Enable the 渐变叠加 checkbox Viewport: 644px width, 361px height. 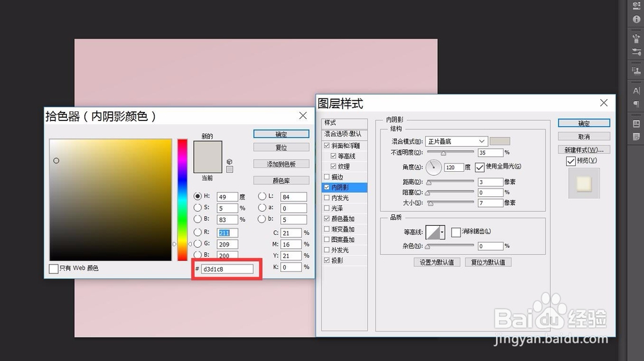(x=327, y=229)
